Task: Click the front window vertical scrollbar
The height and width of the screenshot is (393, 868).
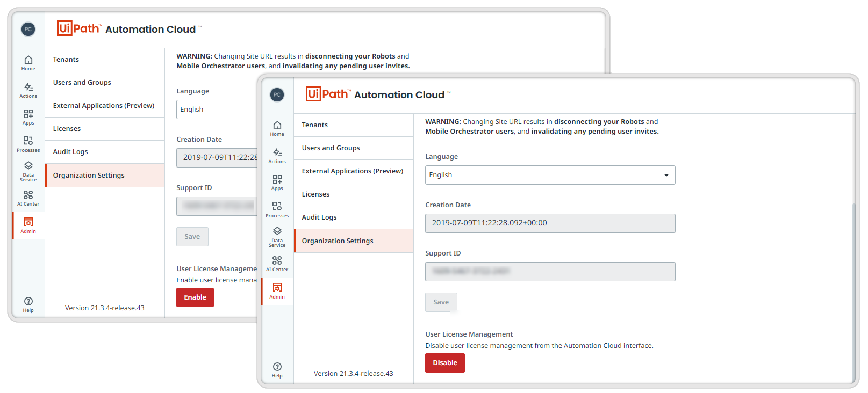Action: pos(853,290)
